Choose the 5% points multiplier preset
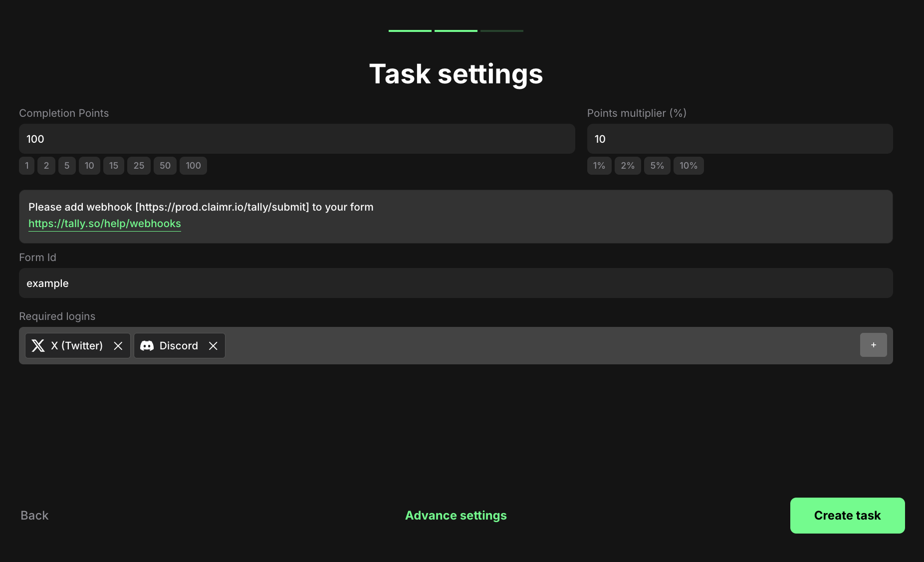 657,166
